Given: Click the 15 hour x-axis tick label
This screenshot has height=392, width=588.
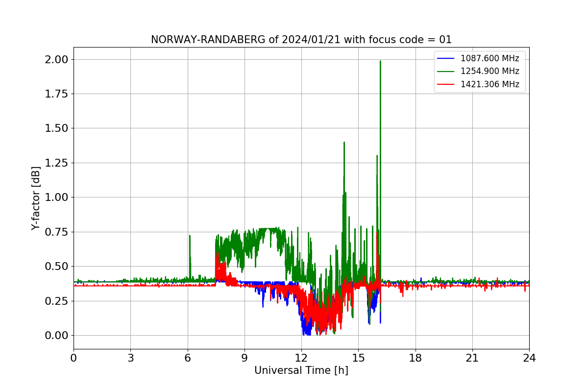Looking at the screenshot, I should 358,358.
